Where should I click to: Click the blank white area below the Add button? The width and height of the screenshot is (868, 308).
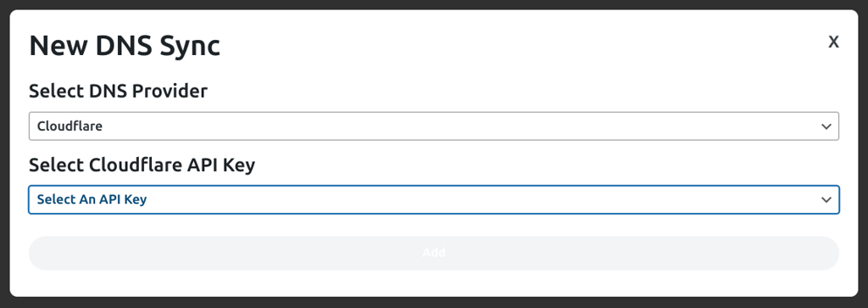[434, 283]
